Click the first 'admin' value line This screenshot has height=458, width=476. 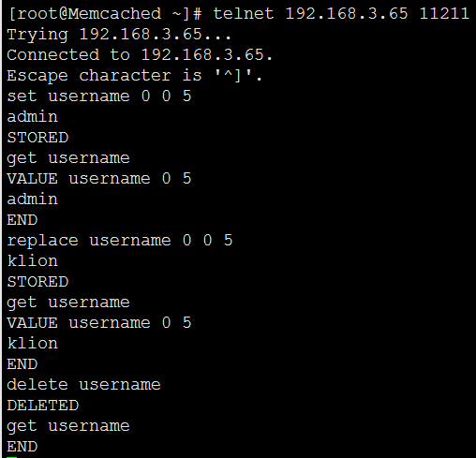pyautogui.click(x=33, y=117)
